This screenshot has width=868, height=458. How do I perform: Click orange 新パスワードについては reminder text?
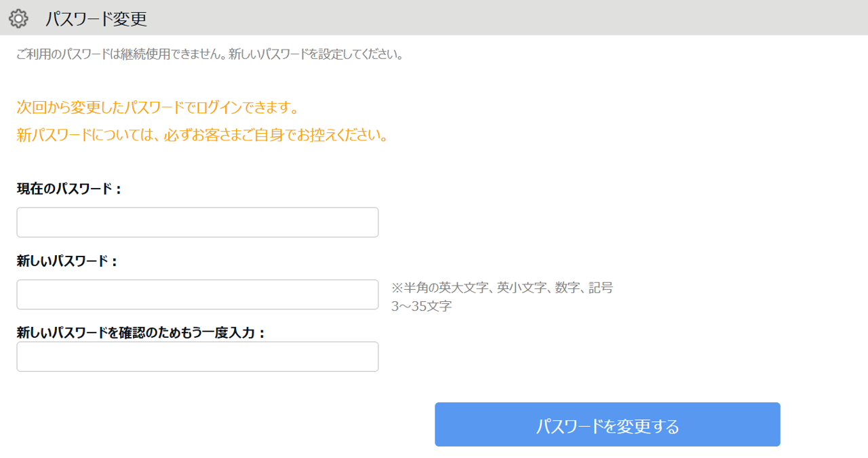(x=202, y=135)
